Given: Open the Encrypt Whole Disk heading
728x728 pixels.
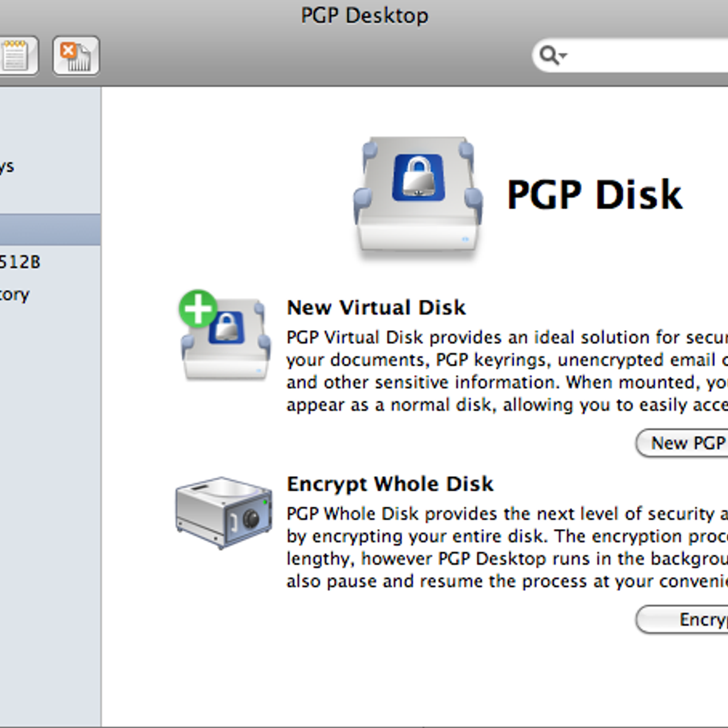Looking at the screenshot, I should pos(390,484).
